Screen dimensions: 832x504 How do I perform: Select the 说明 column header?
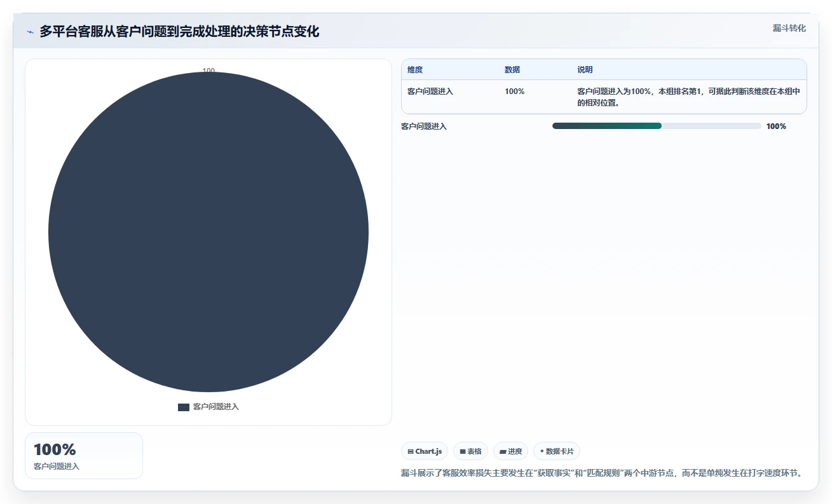(x=585, y=70)
